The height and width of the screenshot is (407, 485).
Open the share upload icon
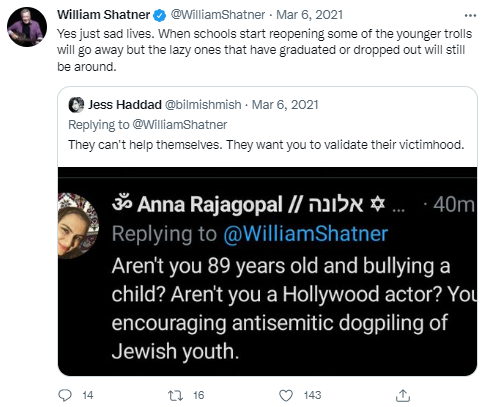(x=403, y=395)
